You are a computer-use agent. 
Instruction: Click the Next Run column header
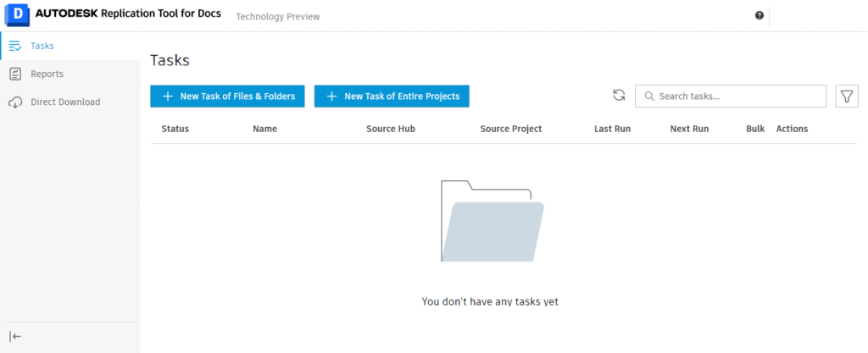point(689,129)
